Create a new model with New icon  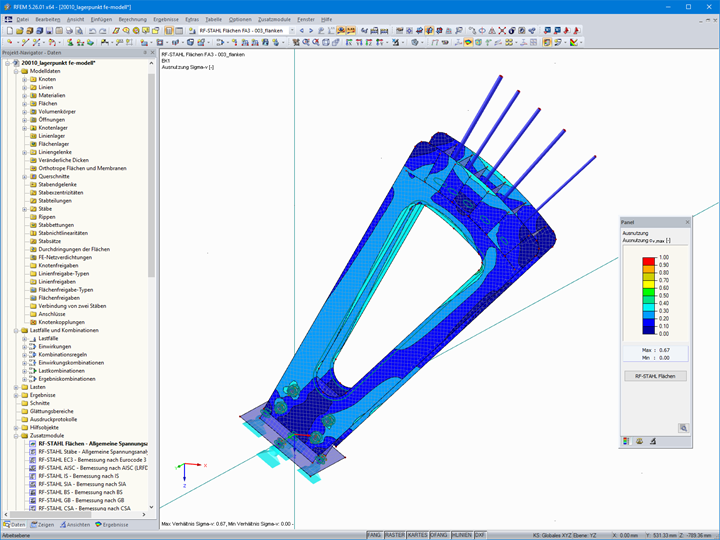point(10,31)
